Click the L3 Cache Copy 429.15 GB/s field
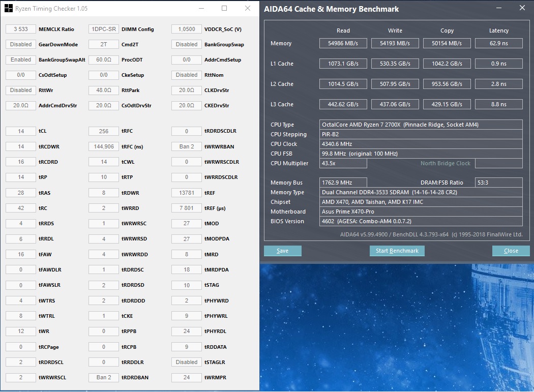Image resolution: width=534 pixels, height=392 pixels. pos(447,104)
